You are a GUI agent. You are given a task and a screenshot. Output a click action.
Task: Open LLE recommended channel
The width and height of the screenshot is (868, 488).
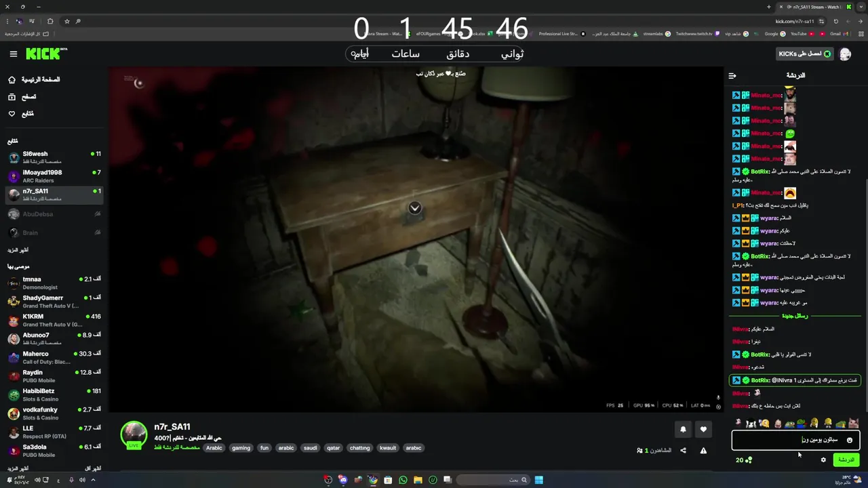coord(54,432)
